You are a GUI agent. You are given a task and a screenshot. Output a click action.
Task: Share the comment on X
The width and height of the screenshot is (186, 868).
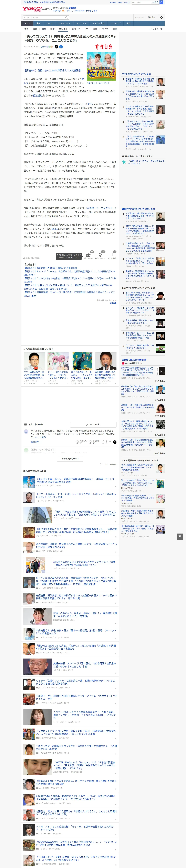[x=114, y=442]
